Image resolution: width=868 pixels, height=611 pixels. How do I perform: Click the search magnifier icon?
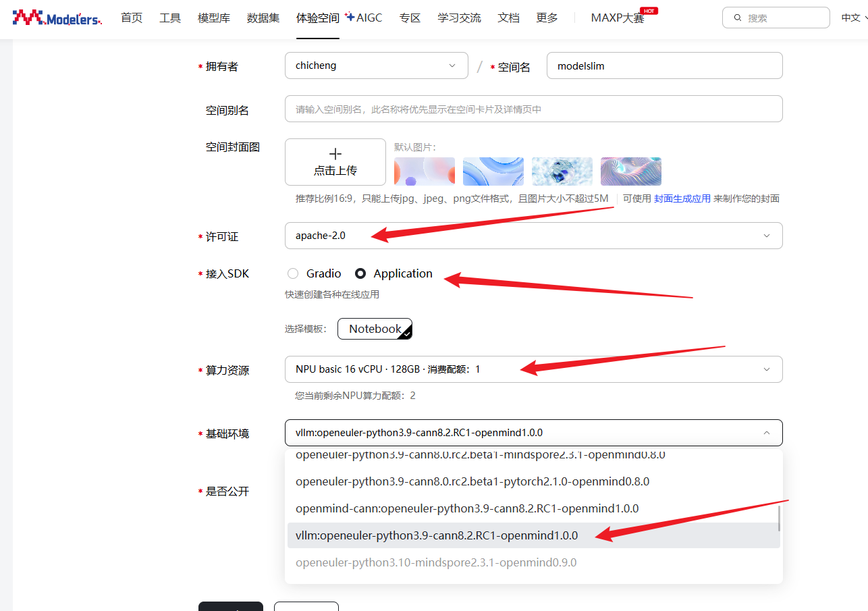click(x=737, y=18)
